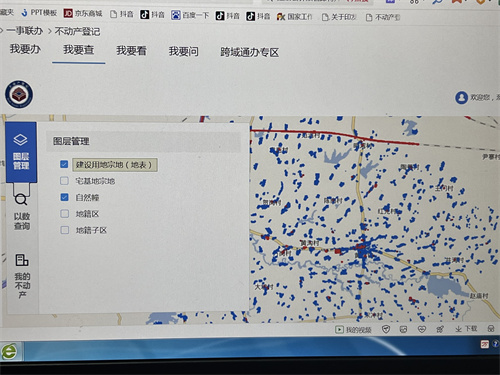Open the 京东商城 JD bookmark
This screenshot has width=500, height=375.
83,13
